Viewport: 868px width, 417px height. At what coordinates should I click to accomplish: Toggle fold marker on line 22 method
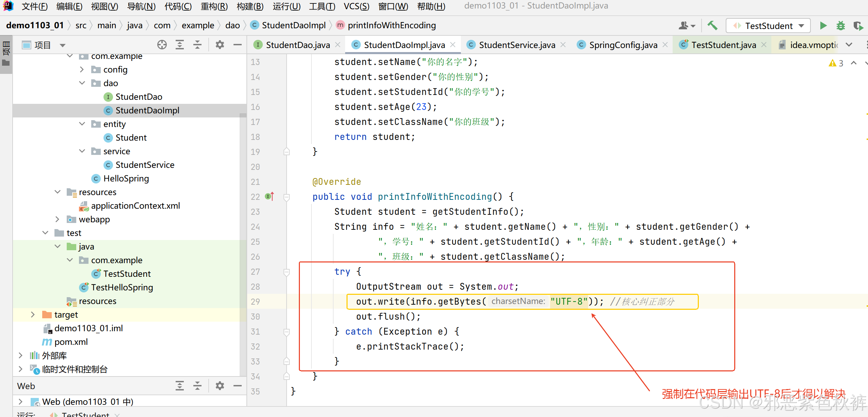point(287,197)
